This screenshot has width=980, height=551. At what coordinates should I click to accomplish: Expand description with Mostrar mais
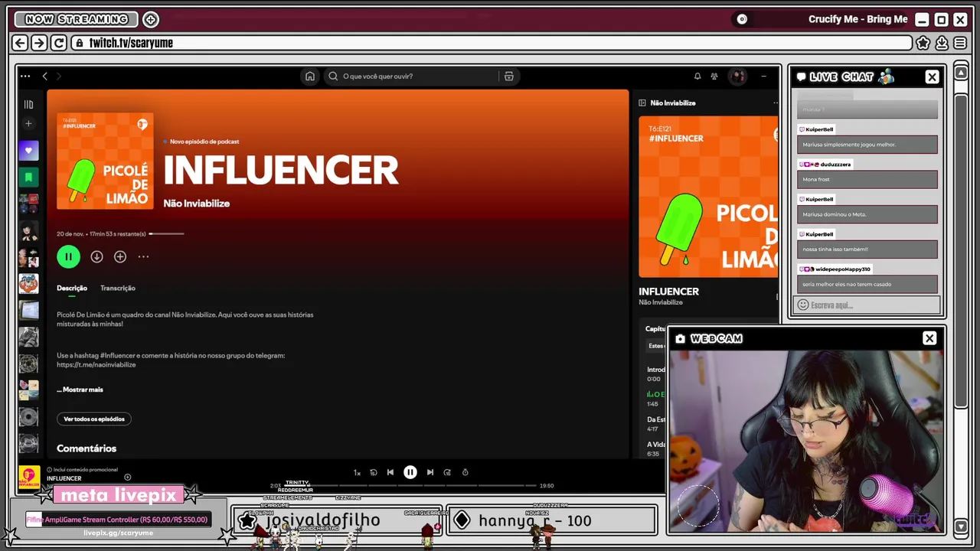tap(80, 390)
